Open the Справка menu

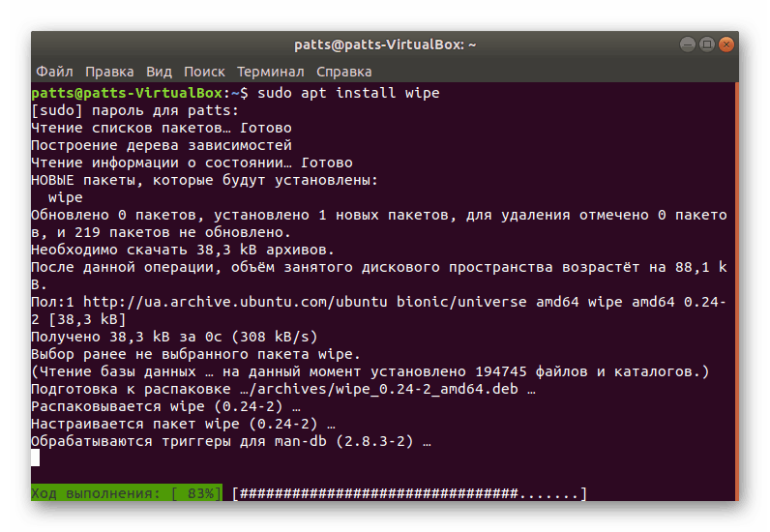tap(343, 72)
